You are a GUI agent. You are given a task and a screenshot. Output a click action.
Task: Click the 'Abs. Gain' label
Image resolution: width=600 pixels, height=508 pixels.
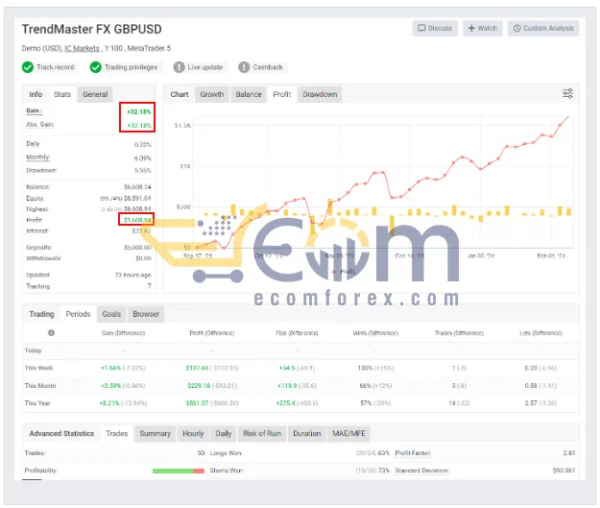click(40, 125)
